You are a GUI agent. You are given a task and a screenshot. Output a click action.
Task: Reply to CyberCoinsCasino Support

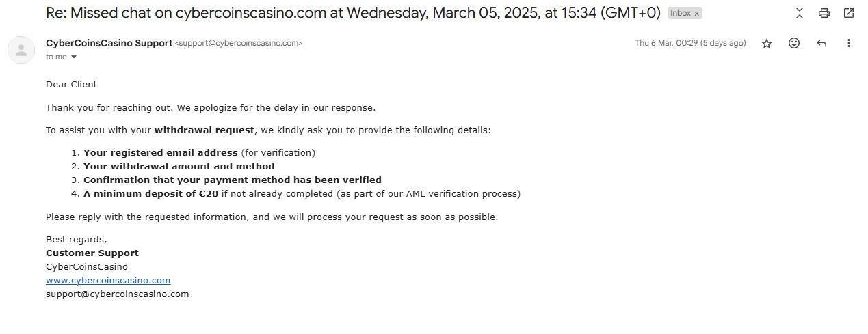(x=821, y=43)
